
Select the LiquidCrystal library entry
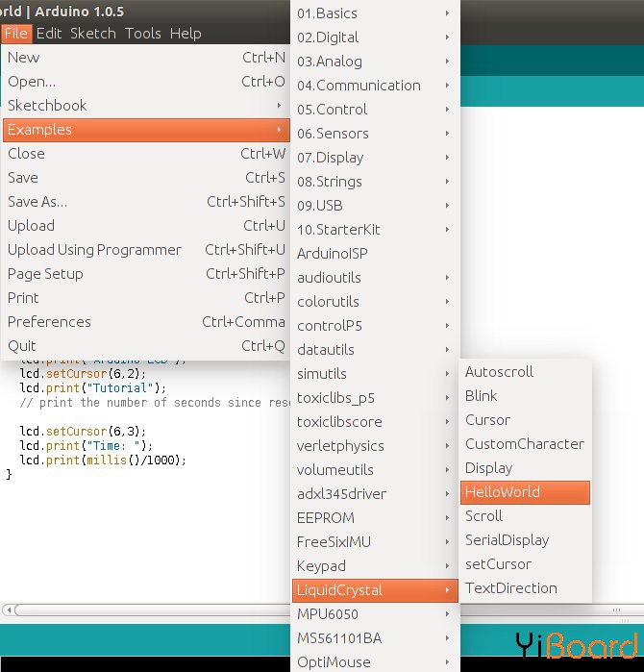click(375, 590)
